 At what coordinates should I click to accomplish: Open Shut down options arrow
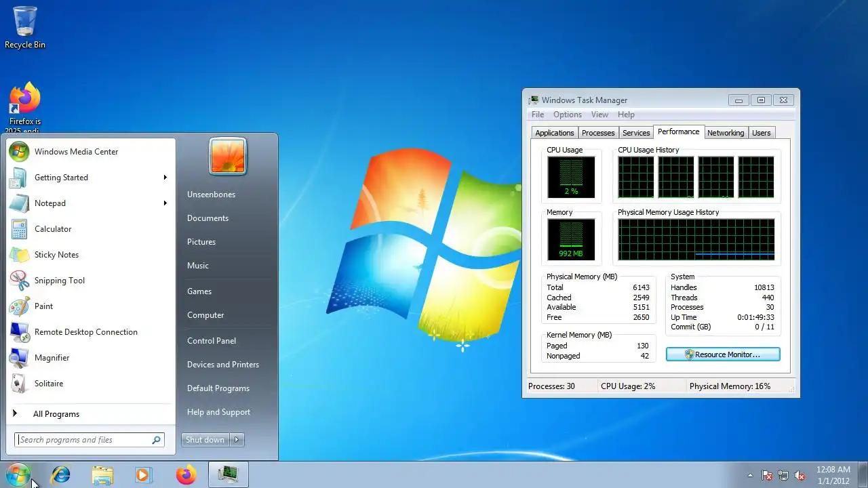pos(237,440)
